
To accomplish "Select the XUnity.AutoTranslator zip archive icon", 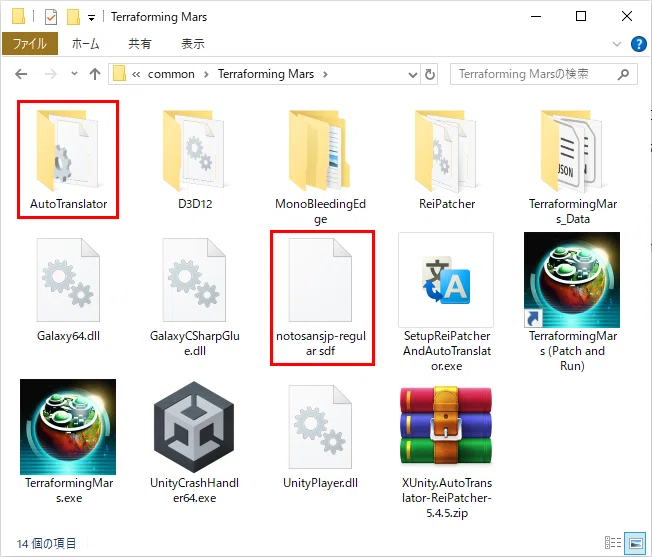I will click(446, 426).
